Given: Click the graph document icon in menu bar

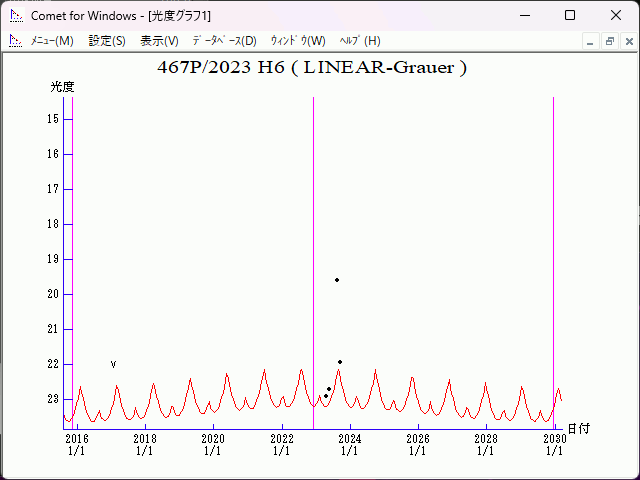Looking at the screenshot, I should [15, 41].
